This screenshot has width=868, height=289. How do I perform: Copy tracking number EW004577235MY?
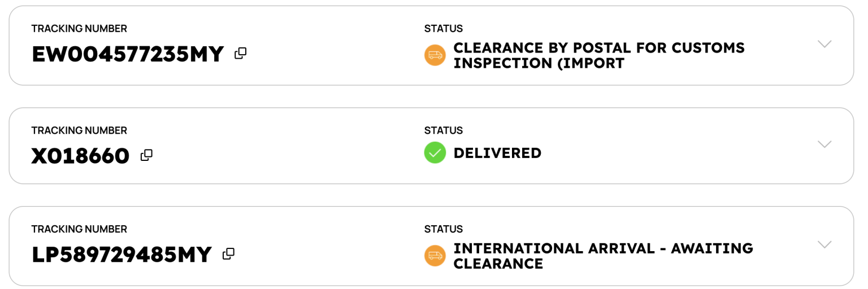click(240, 54)
